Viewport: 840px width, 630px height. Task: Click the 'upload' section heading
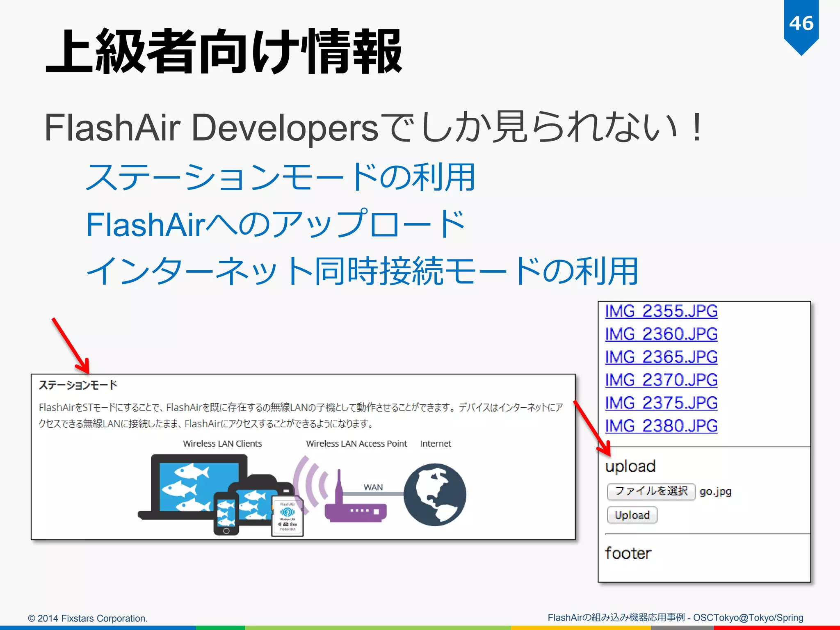[630, 467]
